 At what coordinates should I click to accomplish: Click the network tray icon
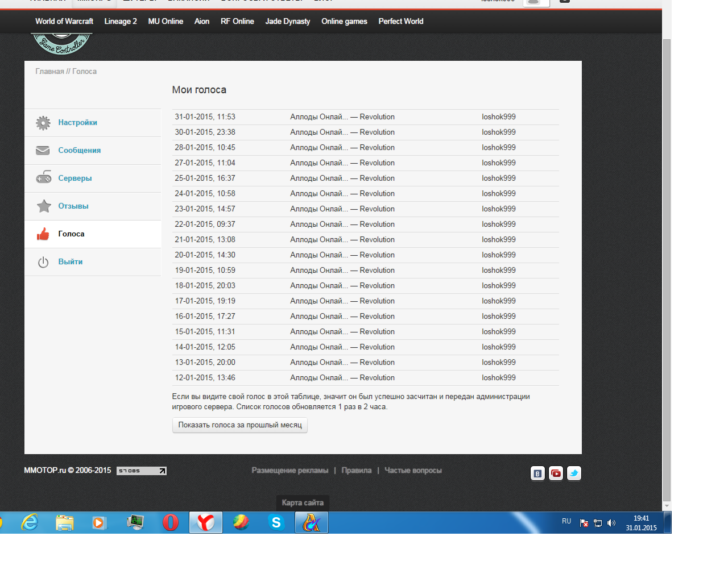[x=598, y=523]
